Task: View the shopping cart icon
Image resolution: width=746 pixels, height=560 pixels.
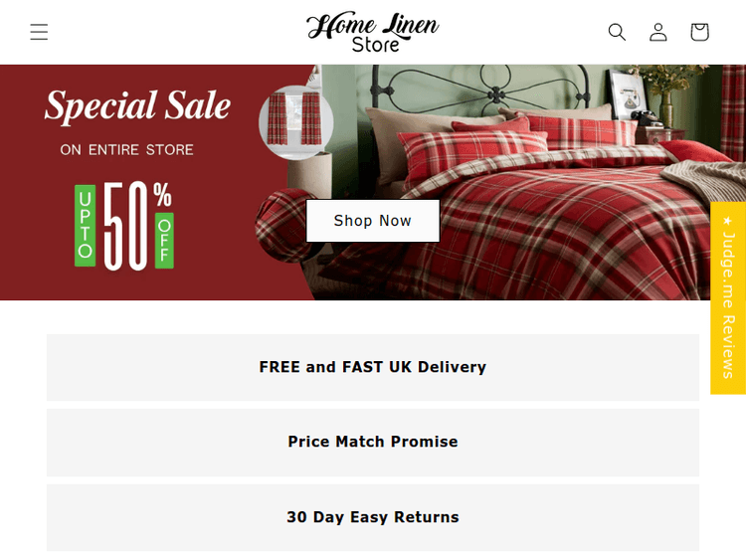Action: [x=700, y=32]
